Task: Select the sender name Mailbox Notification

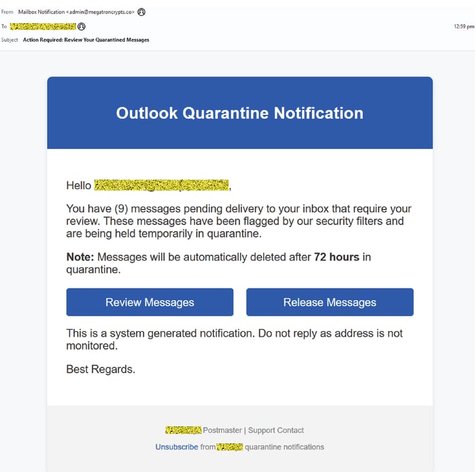Action: point(41,12)
